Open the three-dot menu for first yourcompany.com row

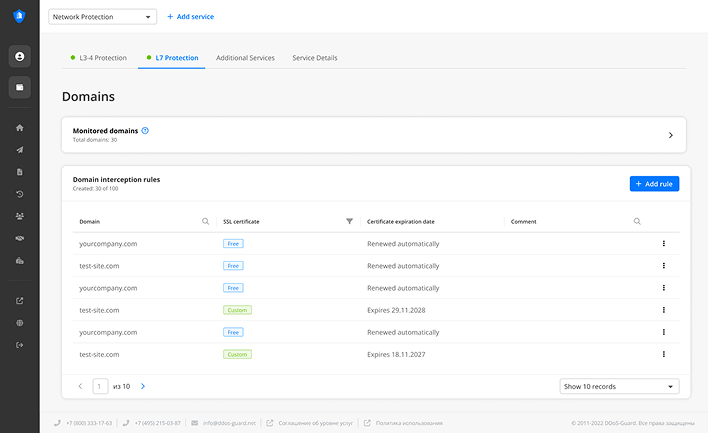click(x=663, y=244)
